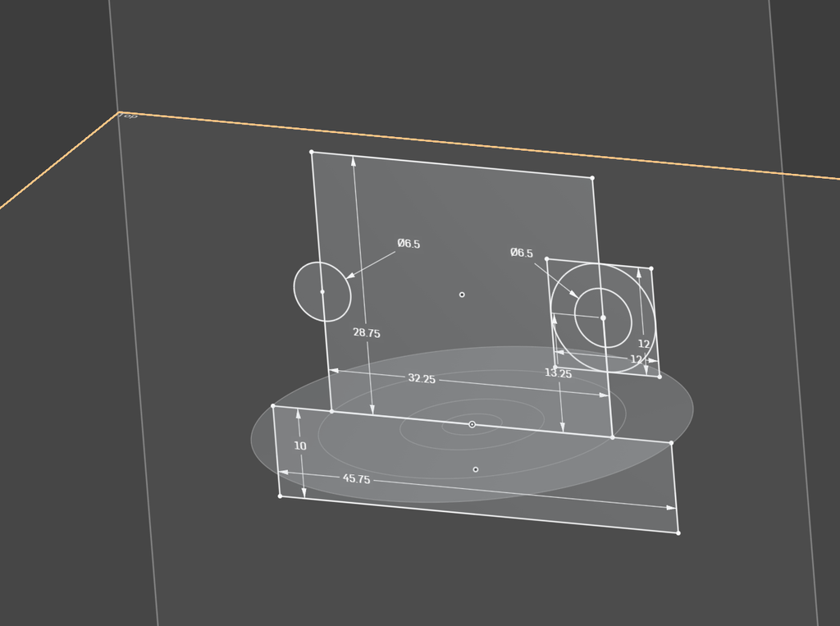Select the right Ø6.5 diameter label

click(522, 253)
